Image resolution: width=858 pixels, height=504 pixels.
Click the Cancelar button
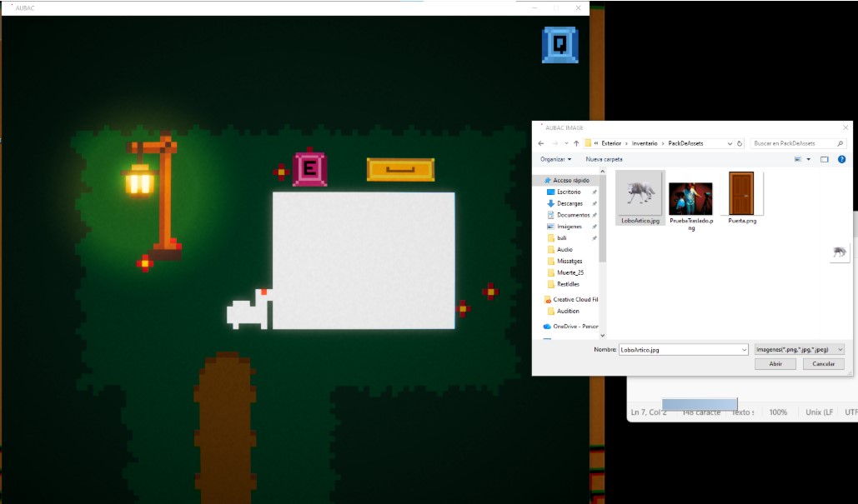[x=823, y=363]
